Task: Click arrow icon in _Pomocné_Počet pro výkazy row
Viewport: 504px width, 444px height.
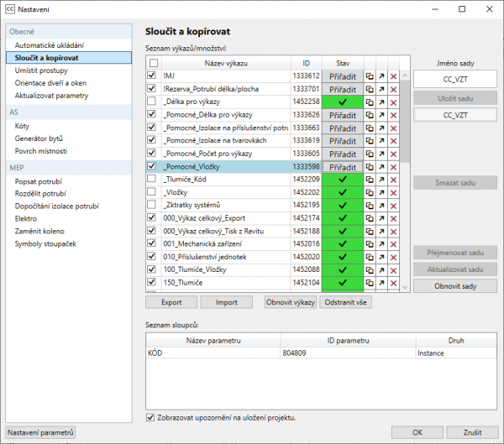Action: [381, 154]
